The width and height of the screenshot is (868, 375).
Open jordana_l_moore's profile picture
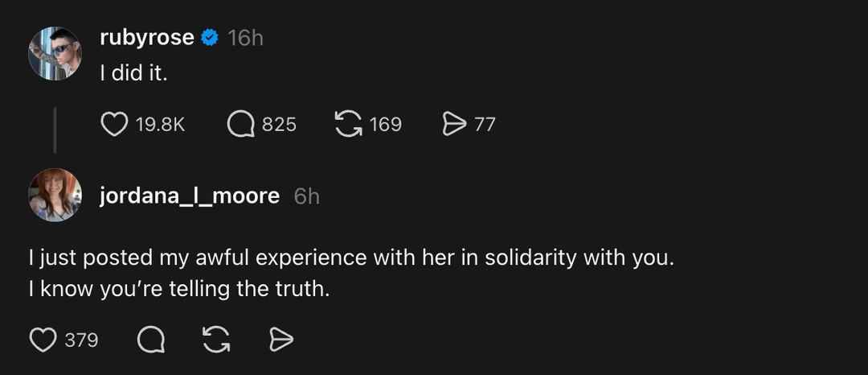(55, 196)
